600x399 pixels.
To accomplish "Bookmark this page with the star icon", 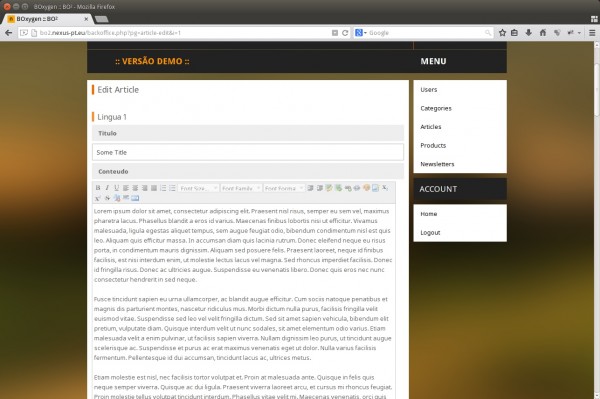I will (502, 33).
